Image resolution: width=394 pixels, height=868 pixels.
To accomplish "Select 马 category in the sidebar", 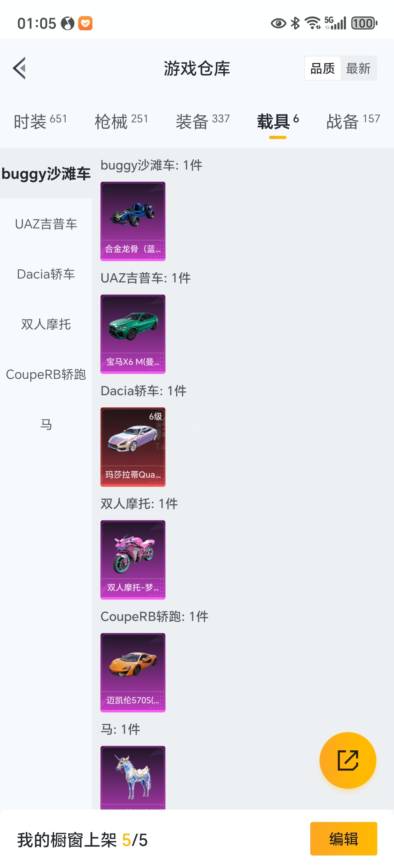I will click(46, 425).
